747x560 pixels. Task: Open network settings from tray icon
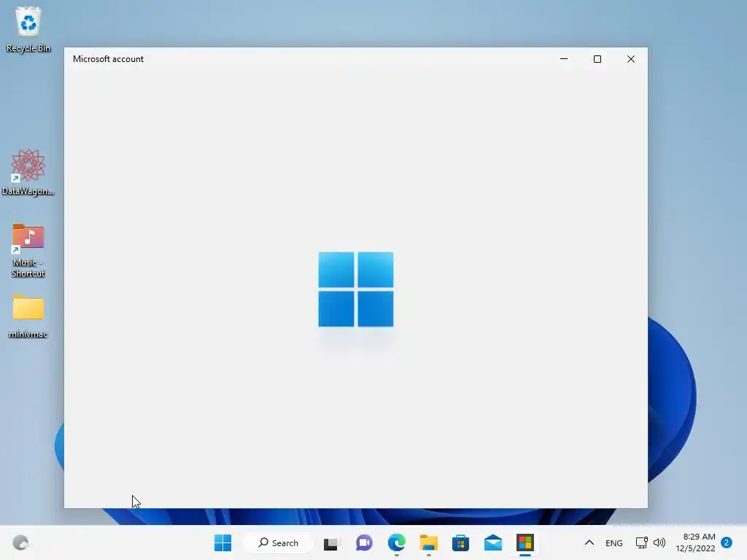642,542
